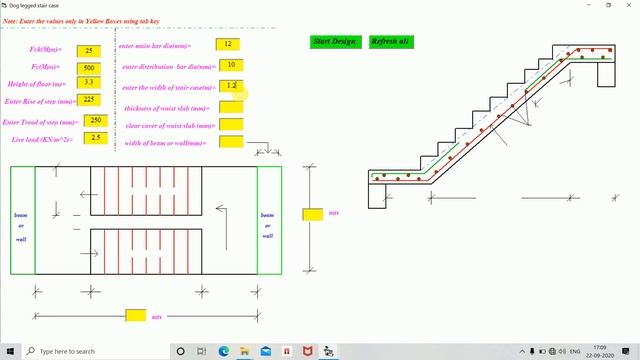The height and width of the screenshot is (360, 640).
Task: Click the Dog legged stair case title icon
Action: point(4,6)
